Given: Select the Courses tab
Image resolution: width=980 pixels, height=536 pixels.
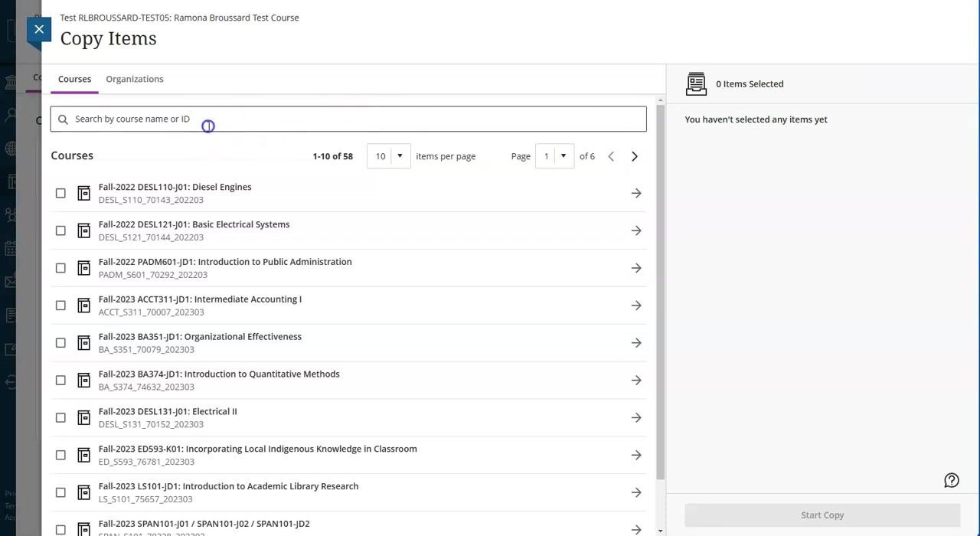Looking at the screenshot, I should (x=74, y=79).
